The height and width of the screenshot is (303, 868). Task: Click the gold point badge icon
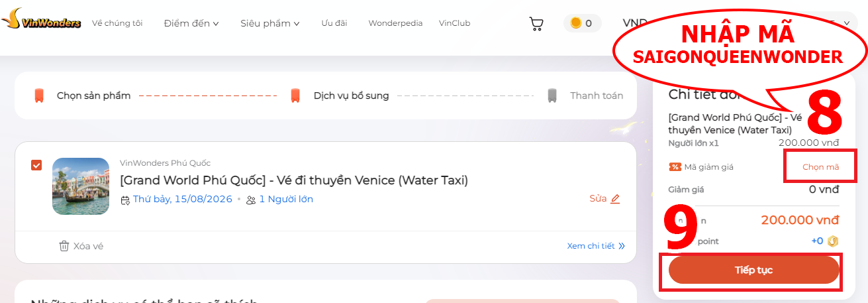(x=834, y=241)
